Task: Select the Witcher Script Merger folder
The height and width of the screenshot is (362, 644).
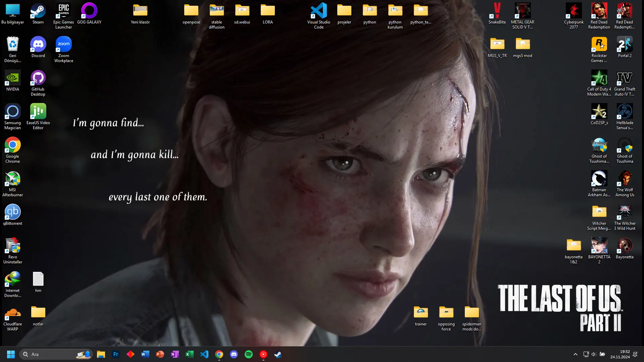Action: (x=599, y=217)
